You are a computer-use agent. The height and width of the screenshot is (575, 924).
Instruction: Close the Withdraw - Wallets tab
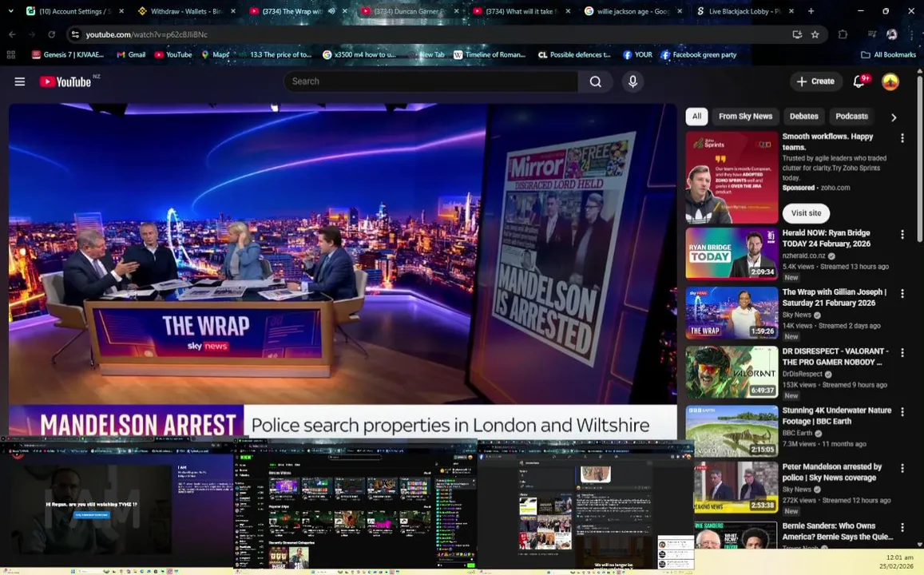click(x=232, y=10)
